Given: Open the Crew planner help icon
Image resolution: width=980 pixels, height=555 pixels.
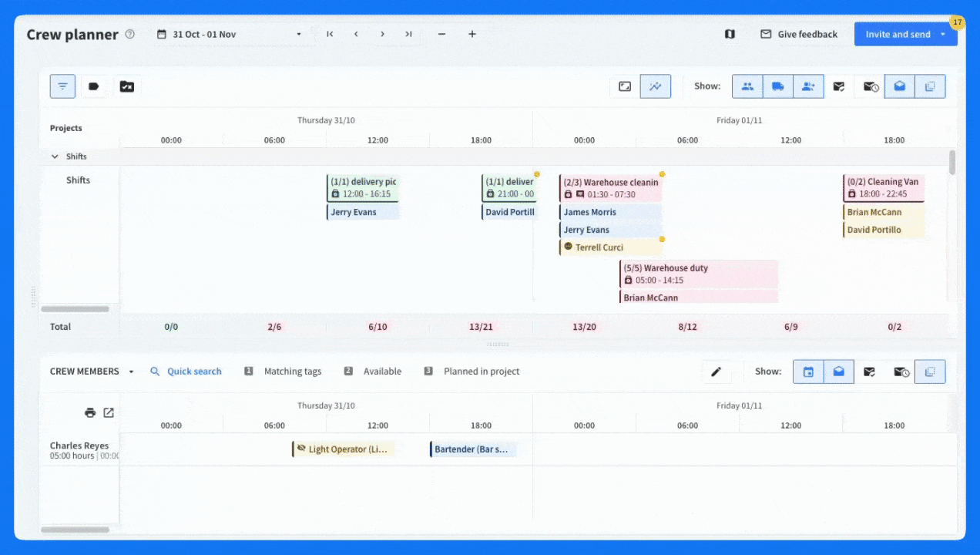Looking at the screenshot, I should 130,34.
